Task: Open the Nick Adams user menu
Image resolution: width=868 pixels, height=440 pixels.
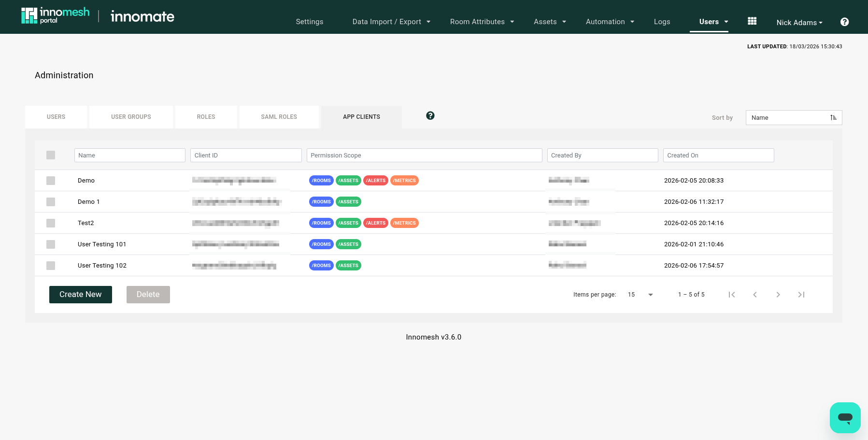Action: [799, 22]
